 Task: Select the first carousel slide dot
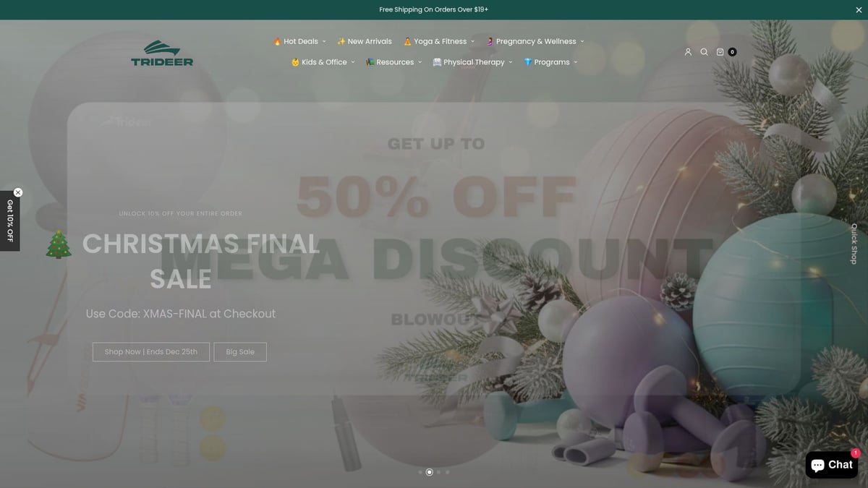point(420,472)
